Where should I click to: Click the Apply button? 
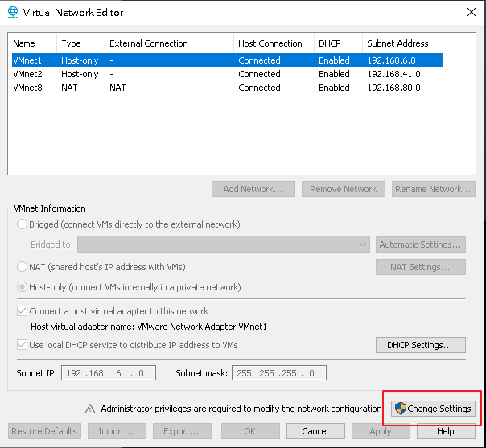pos(381,431)
